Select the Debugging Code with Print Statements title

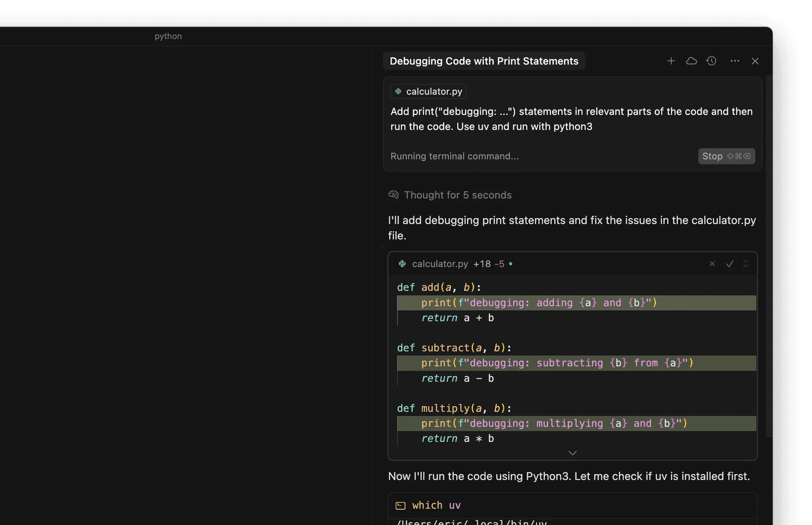(484, 61)
